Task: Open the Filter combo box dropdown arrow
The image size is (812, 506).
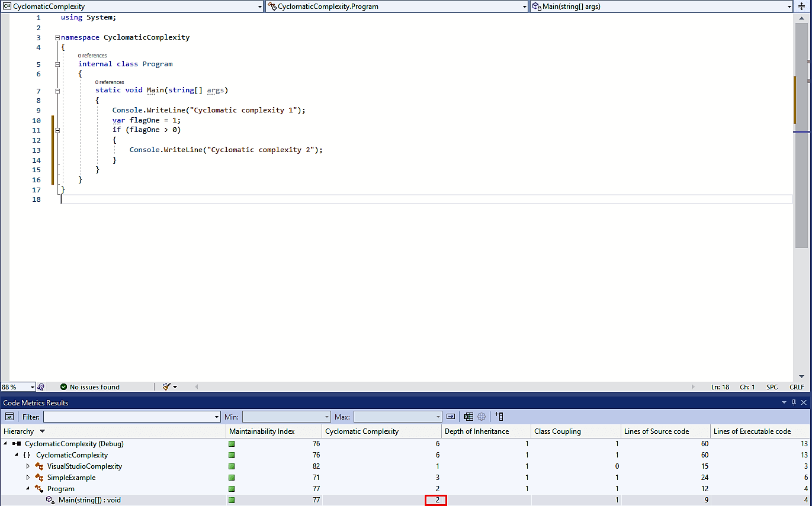Action: click(216, 417)
